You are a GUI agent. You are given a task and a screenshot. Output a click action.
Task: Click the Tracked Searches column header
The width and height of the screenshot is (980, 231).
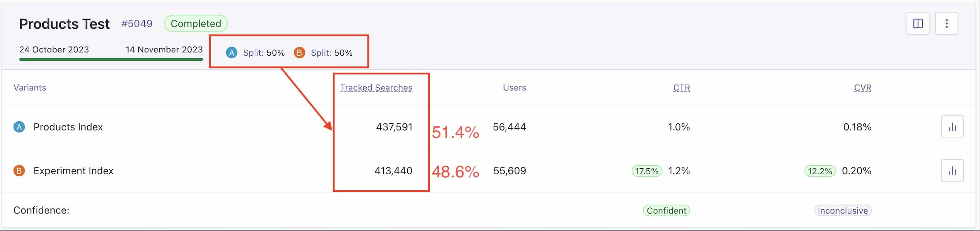(x=376, y=88)
